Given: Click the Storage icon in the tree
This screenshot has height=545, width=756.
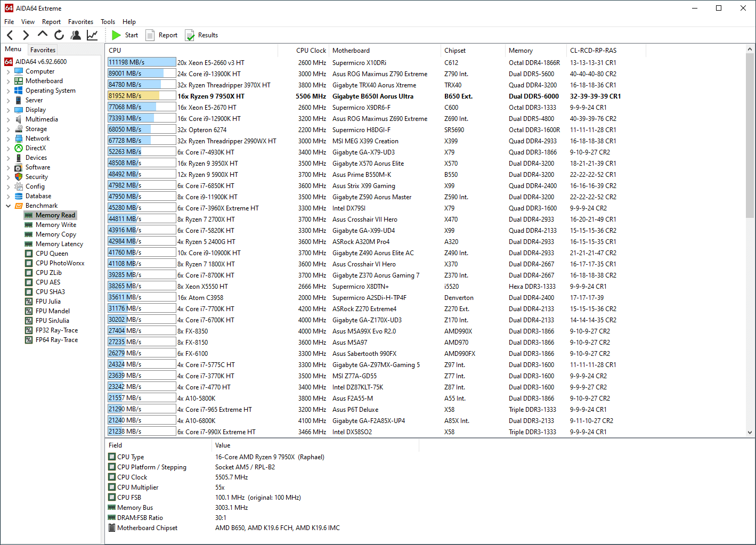Looking at the screenshot, I should click(19, 129).
